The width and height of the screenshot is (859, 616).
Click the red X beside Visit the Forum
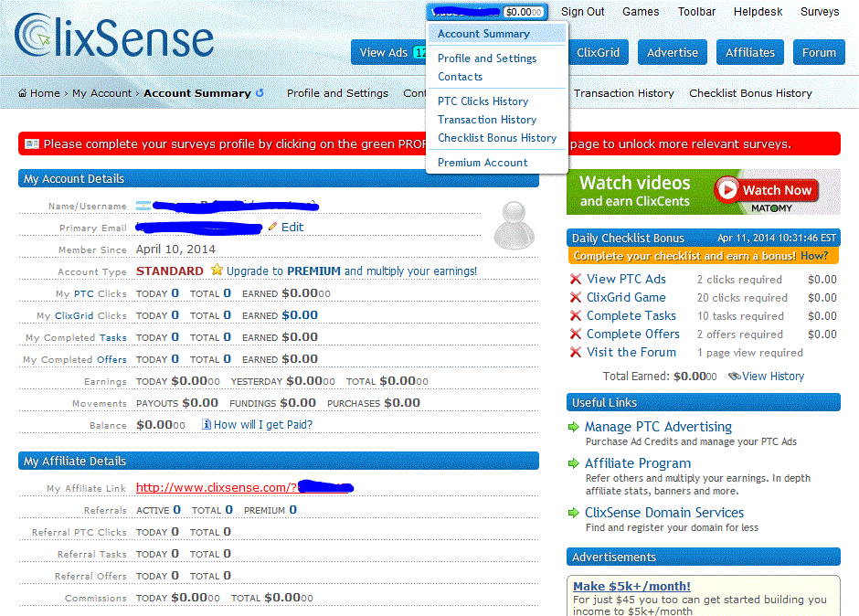575,353
